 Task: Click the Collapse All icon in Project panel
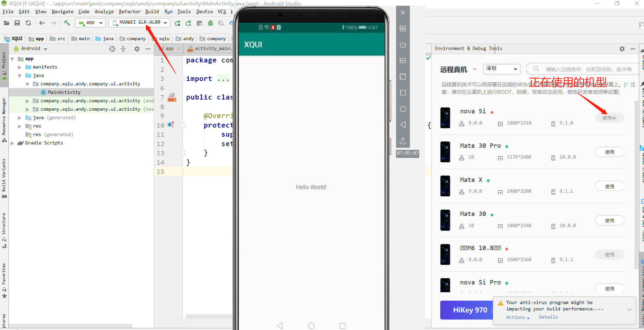click(123, 49)
